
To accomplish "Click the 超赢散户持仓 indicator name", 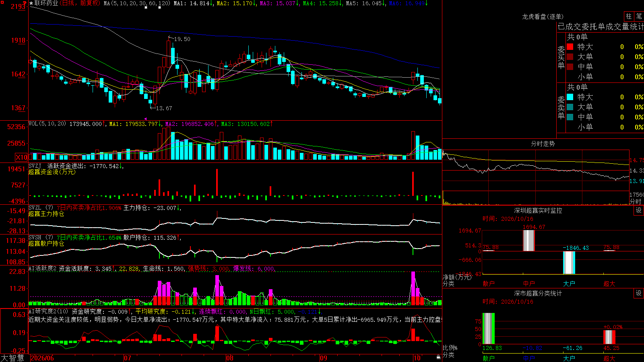I will 46,244.
